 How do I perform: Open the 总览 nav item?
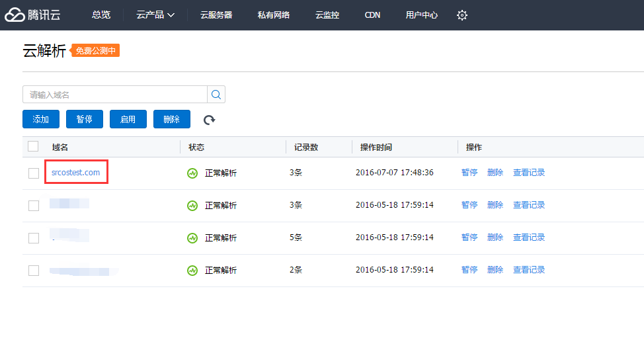101,15
